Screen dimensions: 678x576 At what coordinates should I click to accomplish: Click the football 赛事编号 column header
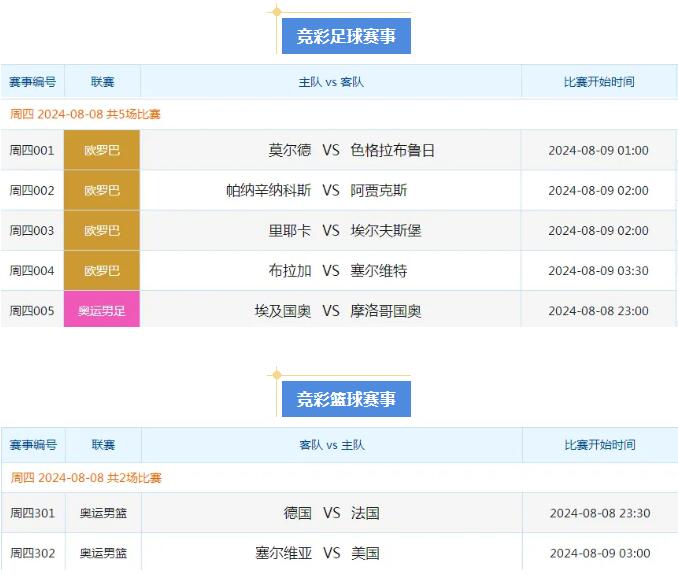pyautogui.click(x=32, y=82)
